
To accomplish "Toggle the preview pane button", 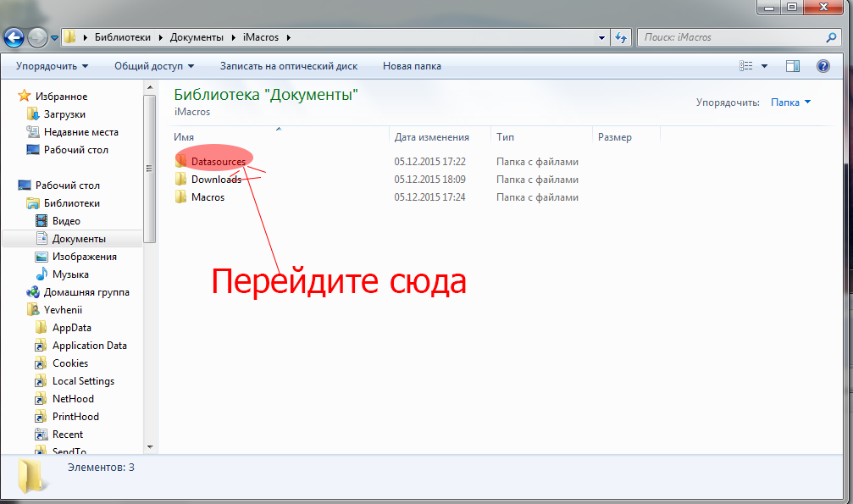I will pyautogui.click(x=793, y=66).
